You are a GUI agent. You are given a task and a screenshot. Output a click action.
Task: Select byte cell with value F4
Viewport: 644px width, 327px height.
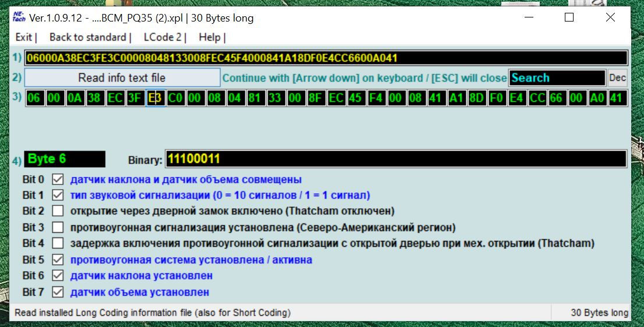pyautogui.click(x=377, y=98)
